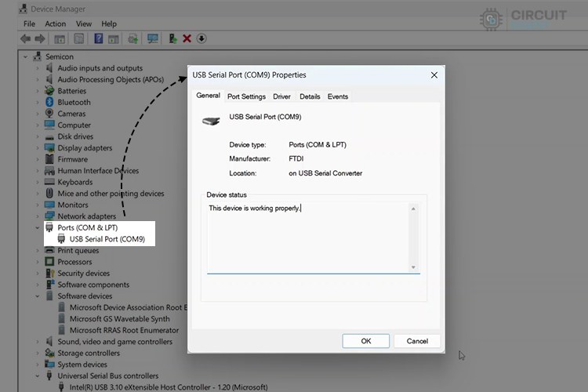Open the Action menu
The width and height of the screenshot is (588, 392).
[x=55, y=24]
